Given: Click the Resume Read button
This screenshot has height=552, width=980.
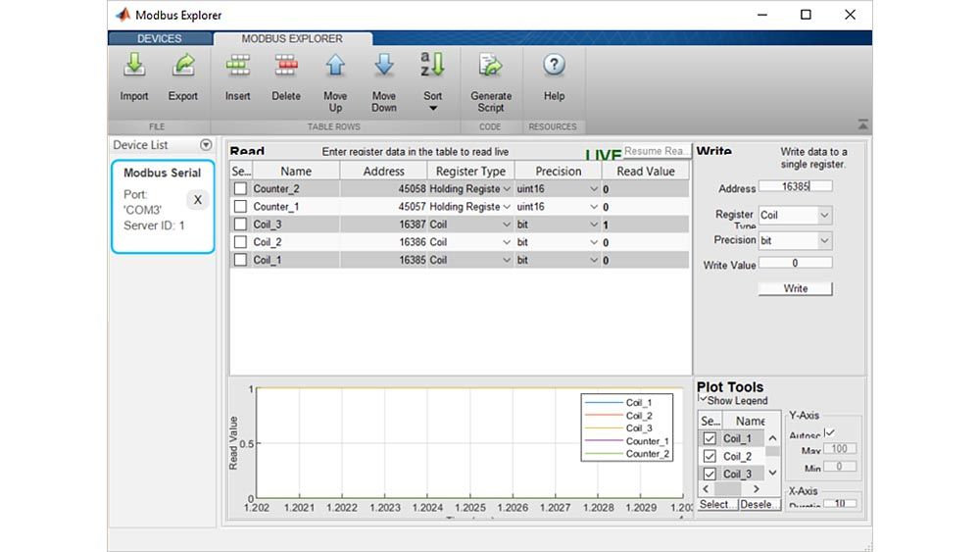Looking at the screenshot, I should click(x=657, y=151).
